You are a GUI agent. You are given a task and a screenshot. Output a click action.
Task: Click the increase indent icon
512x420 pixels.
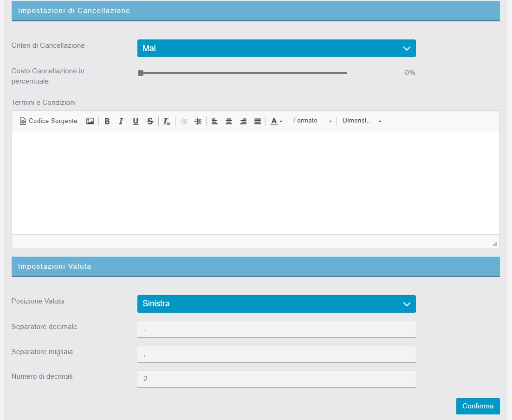198,121
